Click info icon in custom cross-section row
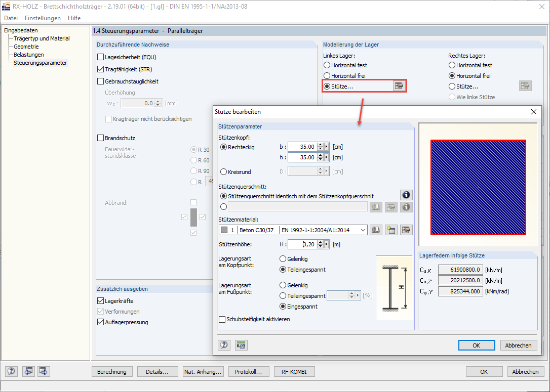This screenshot has width=550, height=392. pyautogui.click(x=406, y=207)
